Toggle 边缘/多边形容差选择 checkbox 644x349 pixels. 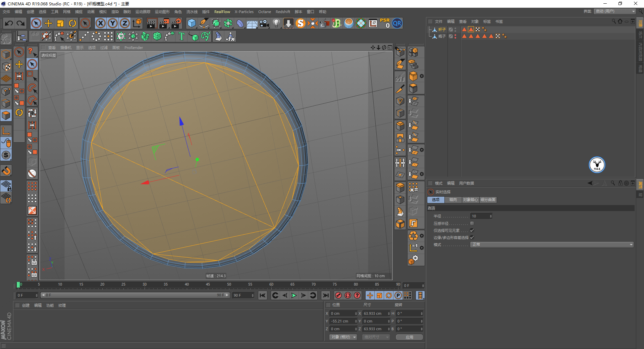pyautogui.click(x=472, y=238)
